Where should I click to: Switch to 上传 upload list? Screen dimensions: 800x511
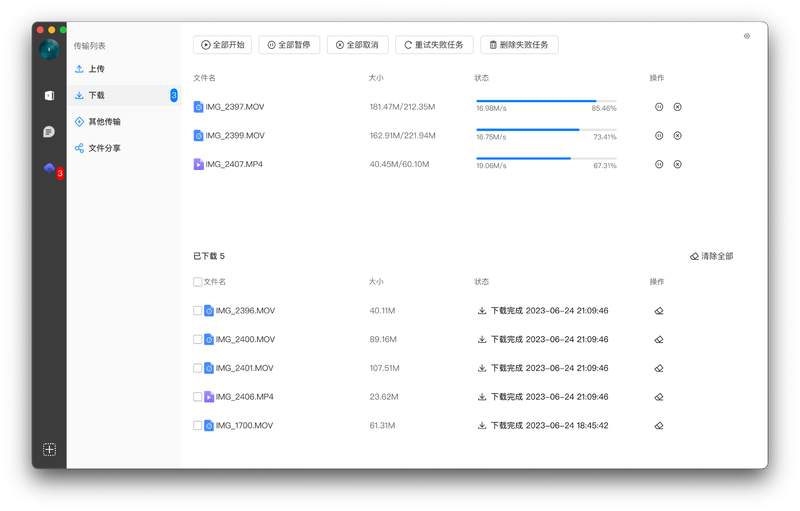click(x=124, y=69)
